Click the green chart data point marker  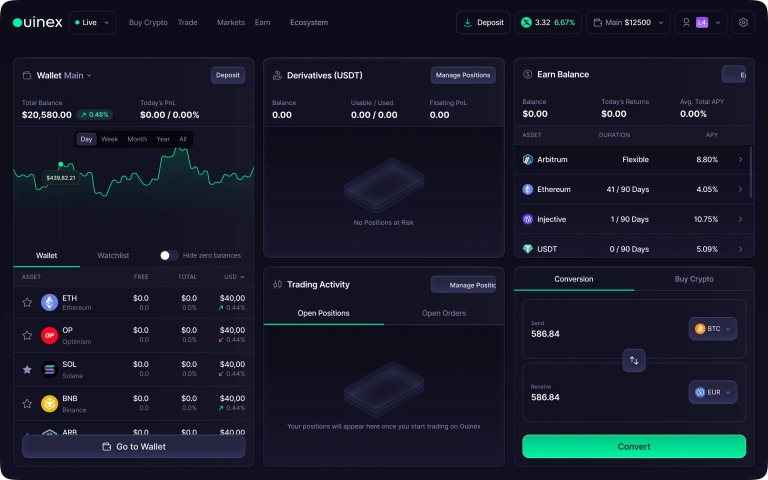tap(61, 165)
